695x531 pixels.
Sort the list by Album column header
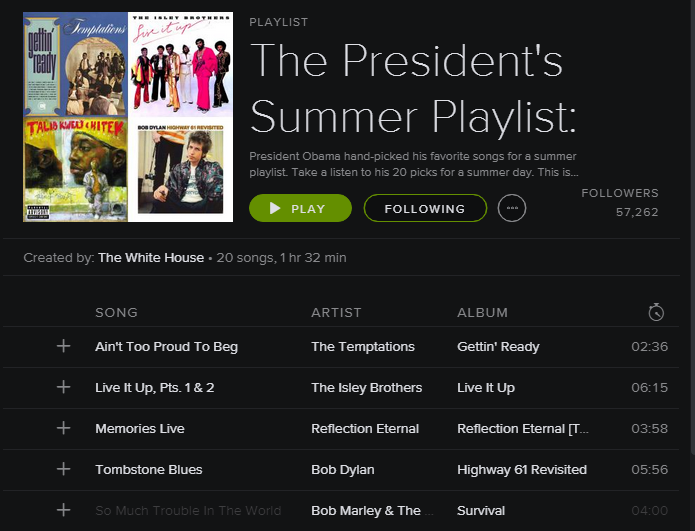482,313
